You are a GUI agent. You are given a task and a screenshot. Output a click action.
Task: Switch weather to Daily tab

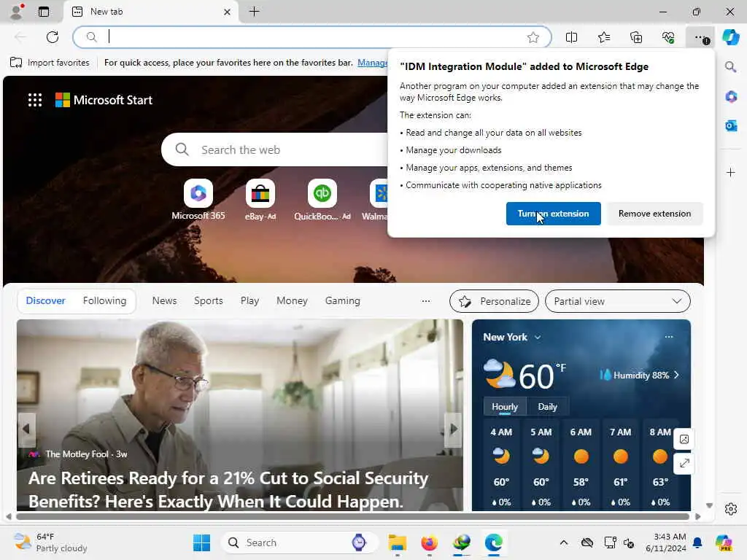[x=547, y=407]
